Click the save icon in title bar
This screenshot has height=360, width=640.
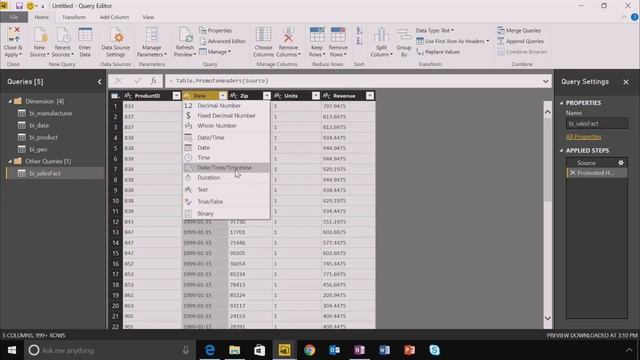coord(19,6)
